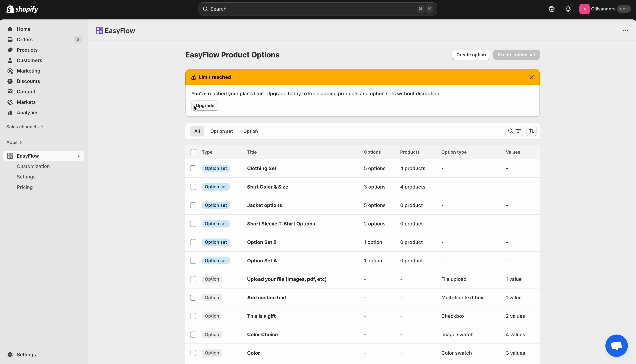Click the EasyFlow app logo icon
Screen dimensions: 636x364
[99, 31]
